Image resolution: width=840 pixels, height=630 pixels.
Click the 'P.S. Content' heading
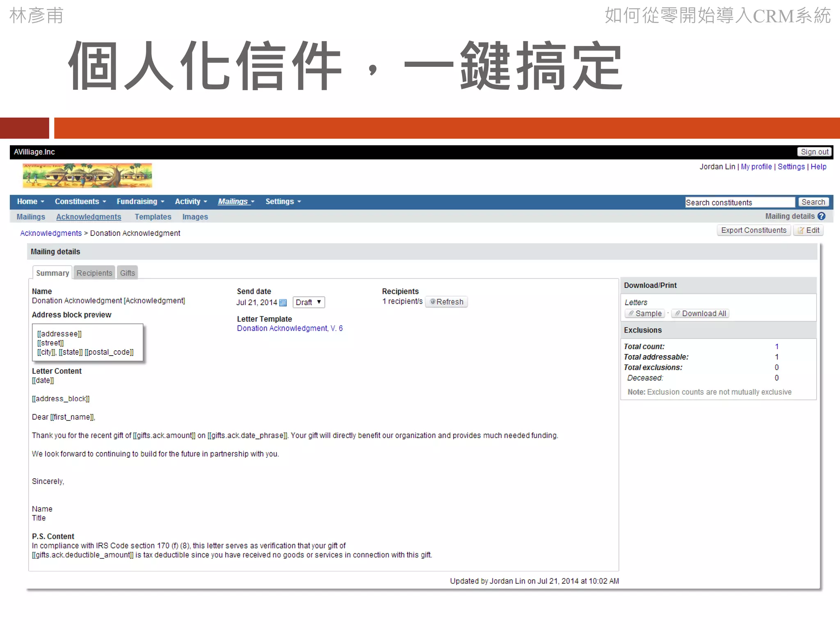point(53,536)
